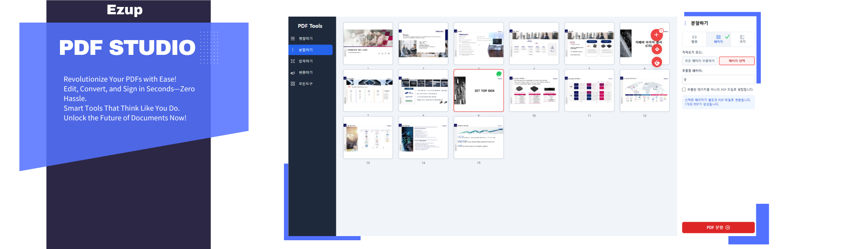Select page 10 thumbnail
This screenshot has height=249, width=868.
(534, 90)
